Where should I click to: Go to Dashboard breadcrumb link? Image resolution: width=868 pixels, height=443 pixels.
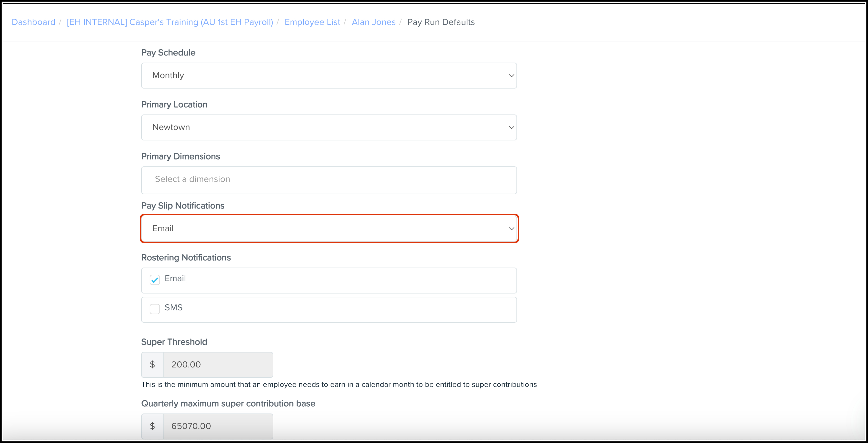[33, 22]
